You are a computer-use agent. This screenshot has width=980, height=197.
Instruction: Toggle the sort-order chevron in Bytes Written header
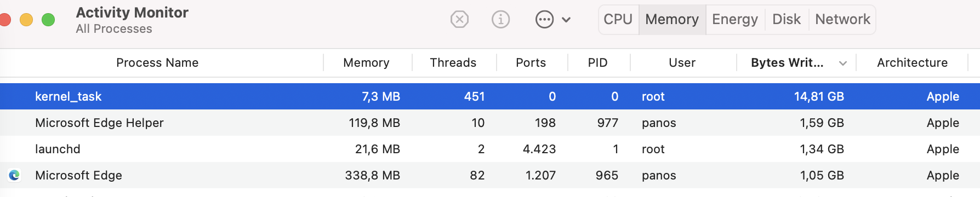pos(843,63)
